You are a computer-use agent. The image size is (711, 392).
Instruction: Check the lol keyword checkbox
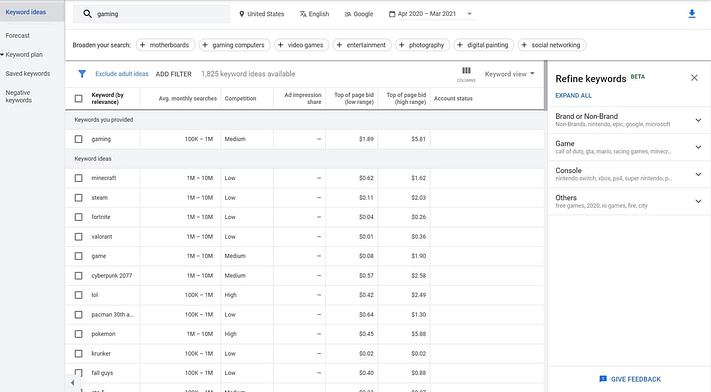click(78, 295)
